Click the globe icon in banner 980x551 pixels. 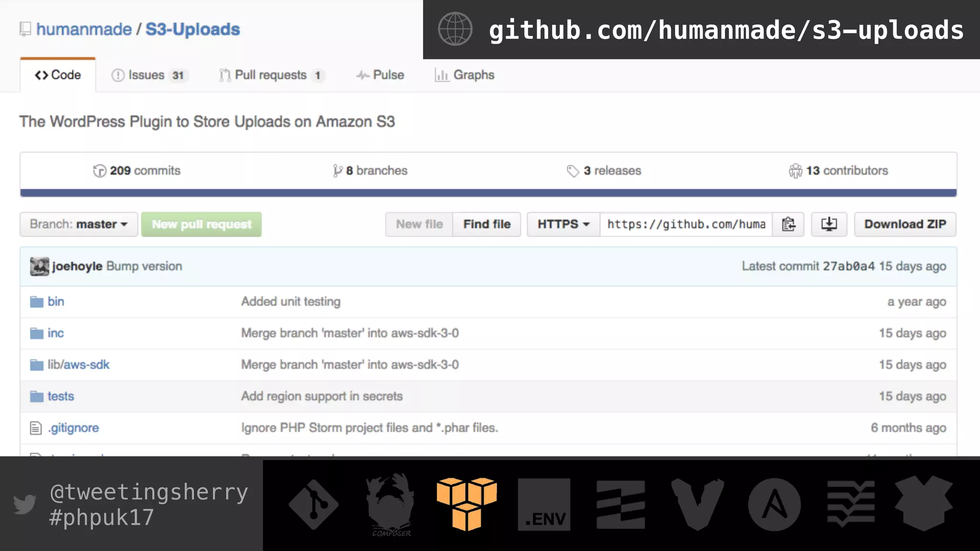[x=455, y=29]
